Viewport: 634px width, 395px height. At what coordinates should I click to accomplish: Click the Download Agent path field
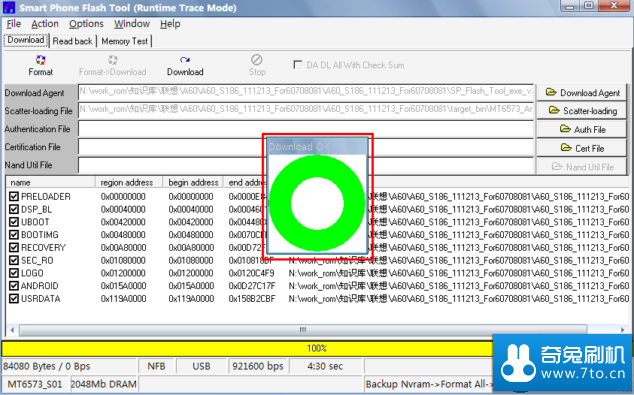point(306,92)
